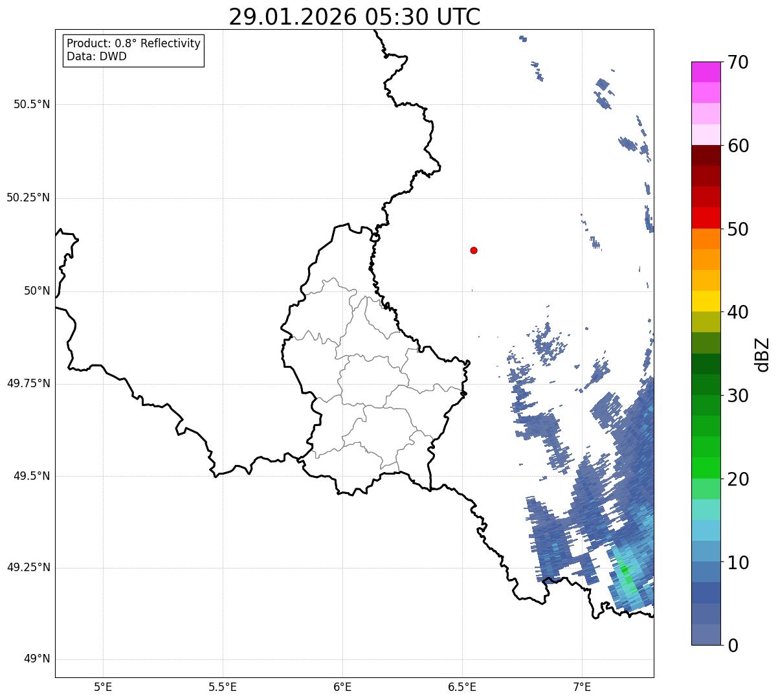Click the 50.25°N latitude label
This screenshot has height=700, width=778.
(x=28, y=198)
